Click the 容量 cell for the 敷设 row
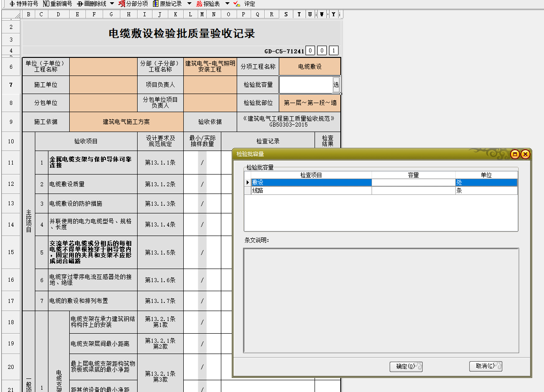The image size is (544, 392). (413, 183)
